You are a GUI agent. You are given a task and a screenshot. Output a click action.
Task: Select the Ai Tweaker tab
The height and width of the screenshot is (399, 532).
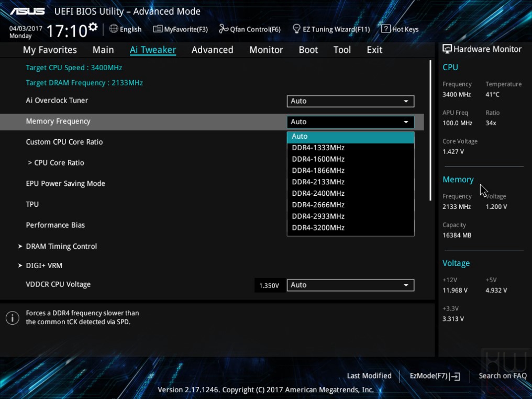[x=153, y=50]
